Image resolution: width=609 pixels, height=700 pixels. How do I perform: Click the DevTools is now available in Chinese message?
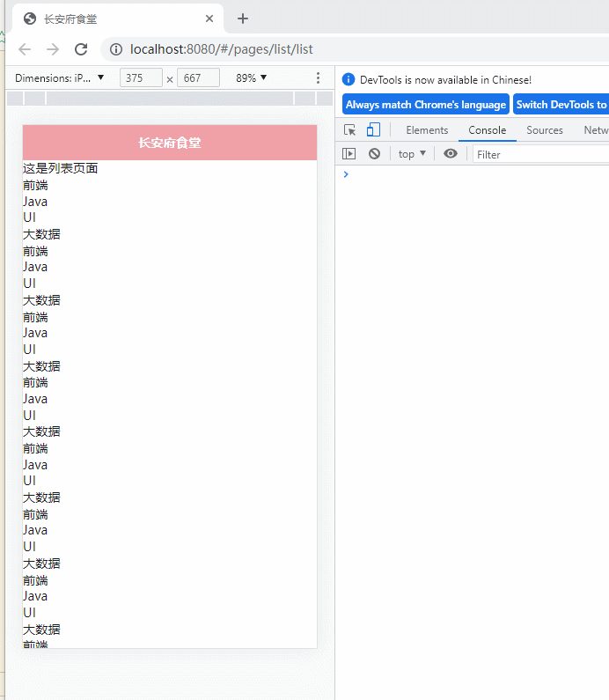pos(445,80)
